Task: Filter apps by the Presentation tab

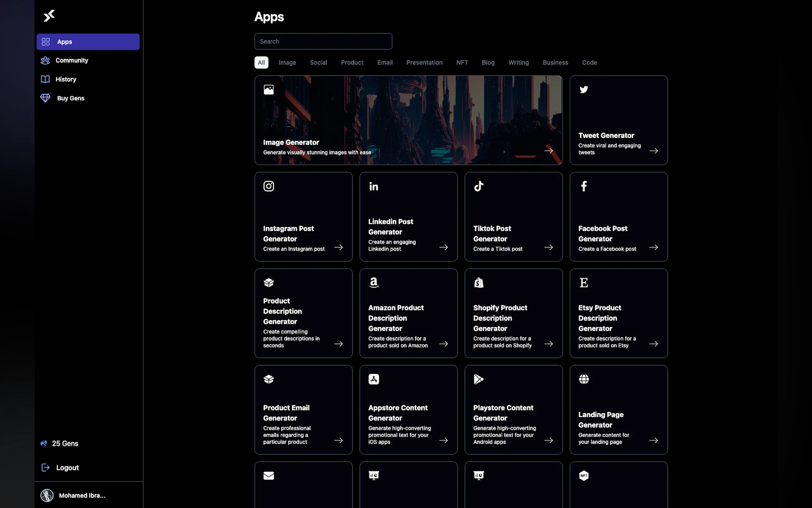Action: [424, 62]
